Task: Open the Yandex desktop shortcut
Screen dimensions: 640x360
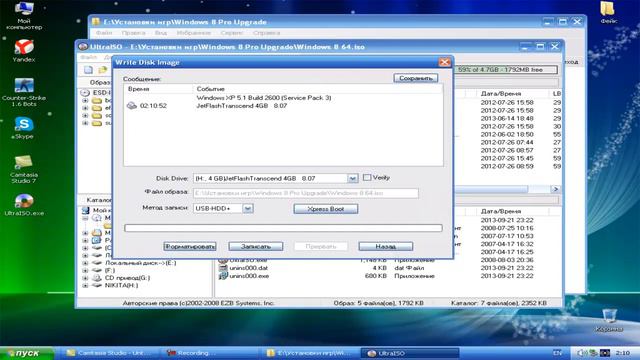Action: (24, 51)
